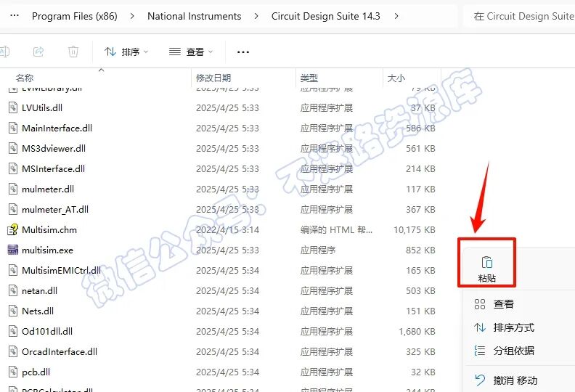575x392 pixels.
Task: Select the file OrcadInterface.dll
Action: [x=60, y=351]
